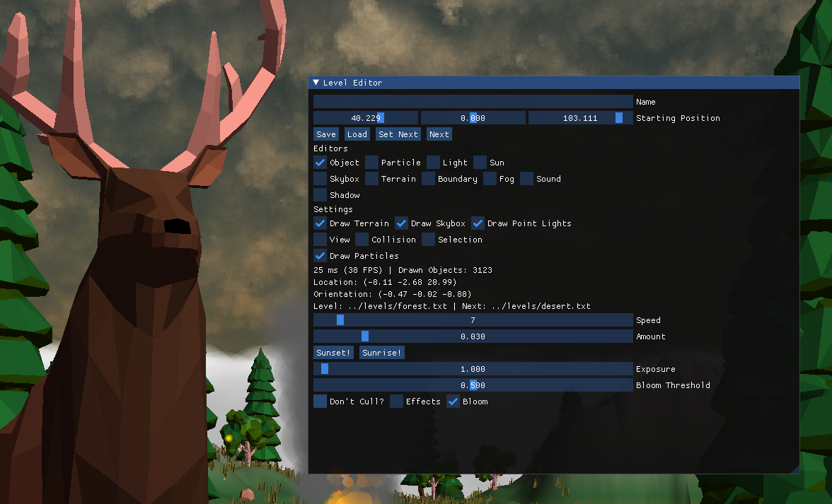Click the Orientation values line
The image size is (832, 504).
392,294
